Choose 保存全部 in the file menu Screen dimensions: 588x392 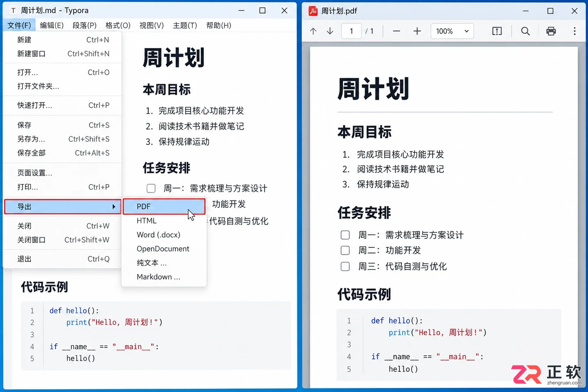click(x=62, y=153)
